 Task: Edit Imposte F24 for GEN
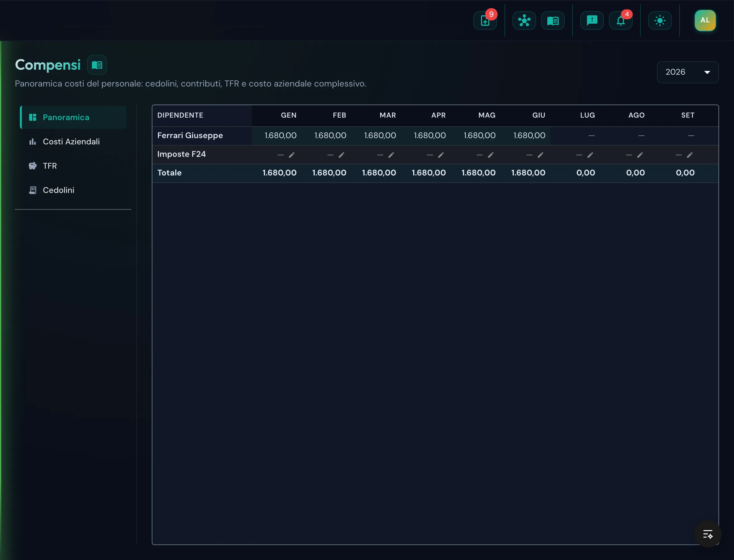coord(291,155)
